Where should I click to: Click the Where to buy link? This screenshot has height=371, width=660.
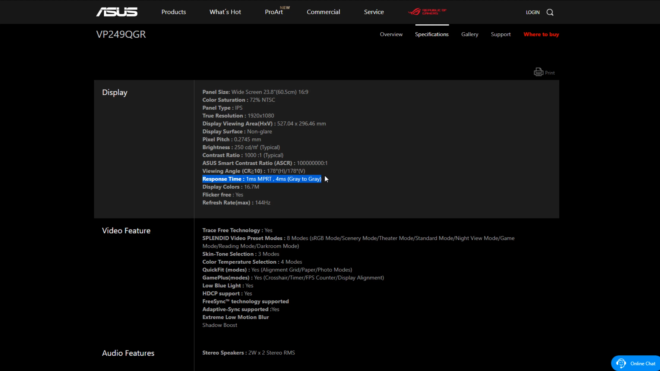(541, 34)
